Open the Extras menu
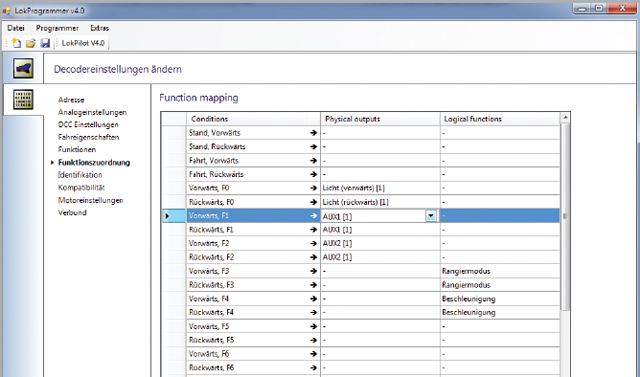 tap(100, 28)
